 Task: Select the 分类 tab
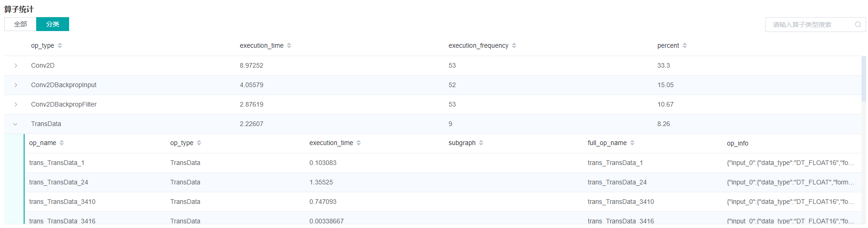(x=52, y=24)
